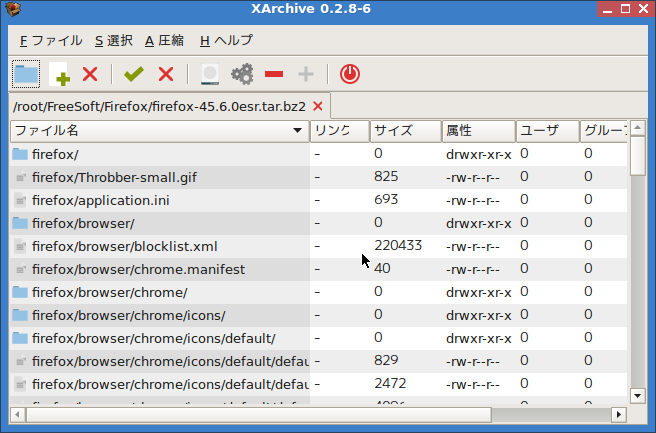Select firefox/browser/chrome/icons/ folder row
Screen dimensions: 656x433
[x=318, y=315]
